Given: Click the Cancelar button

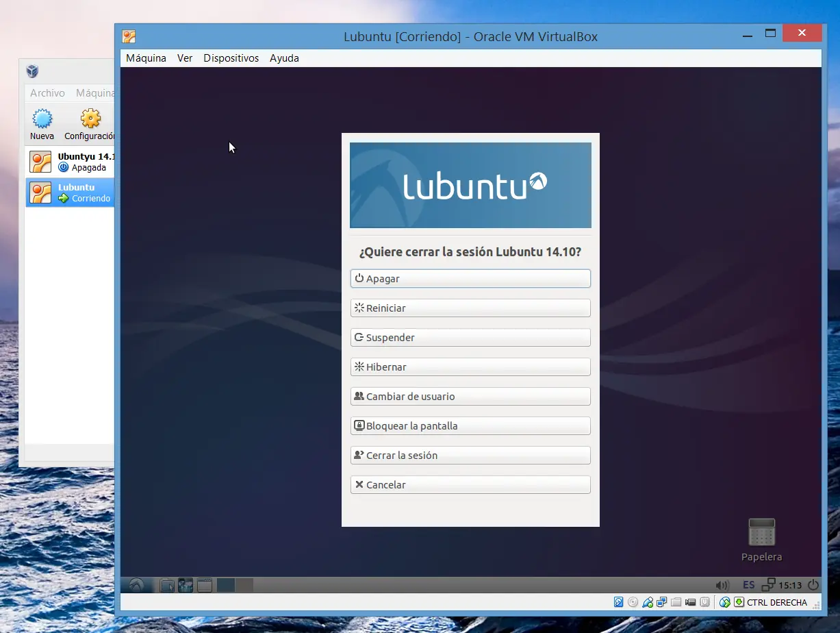Looking at the screenshot, I should point(470,484).
